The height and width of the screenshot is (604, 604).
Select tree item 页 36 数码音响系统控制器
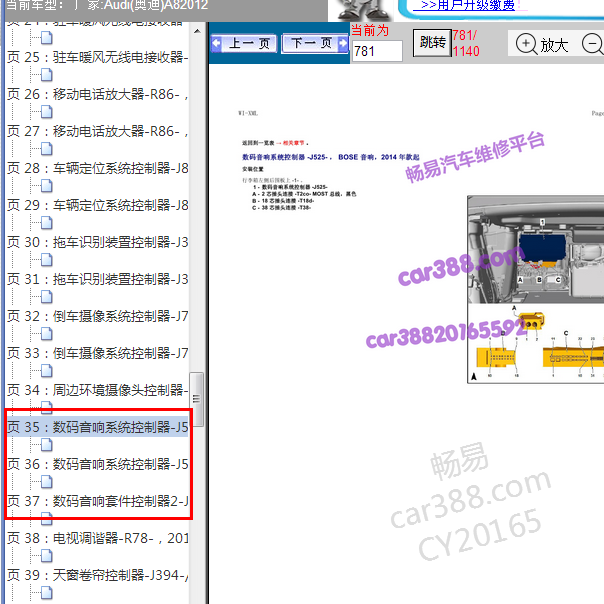click(97, 464)
